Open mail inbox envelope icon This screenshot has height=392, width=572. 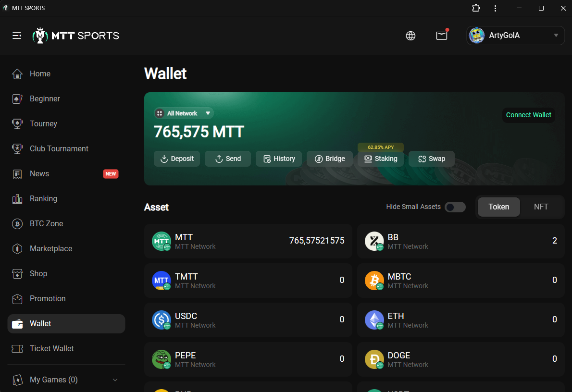coord(441,36)
